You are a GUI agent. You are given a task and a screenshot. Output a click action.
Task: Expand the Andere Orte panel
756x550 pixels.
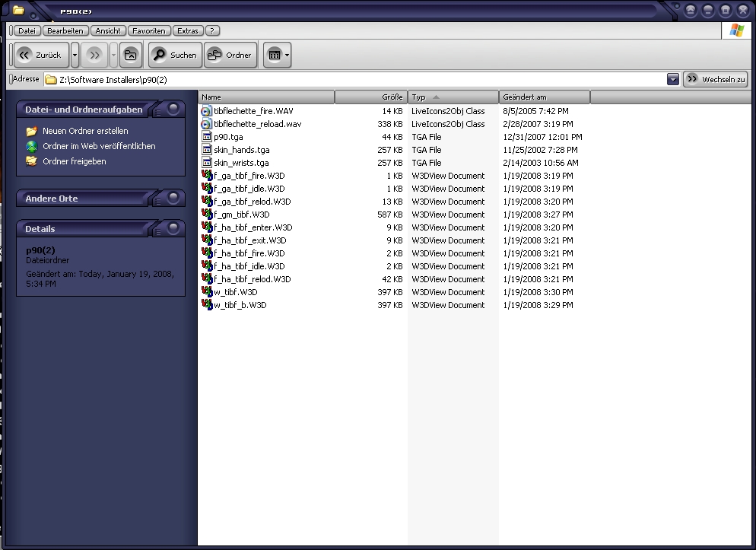173,199
